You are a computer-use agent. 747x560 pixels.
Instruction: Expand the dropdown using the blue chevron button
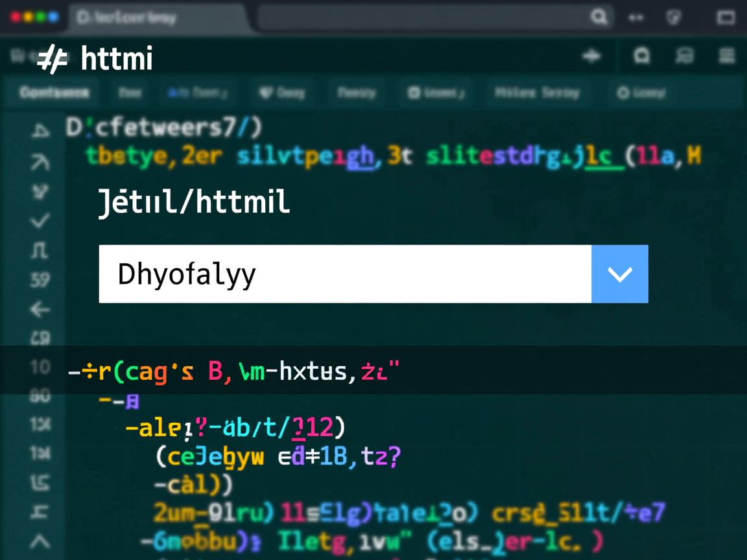click(620, 274)
